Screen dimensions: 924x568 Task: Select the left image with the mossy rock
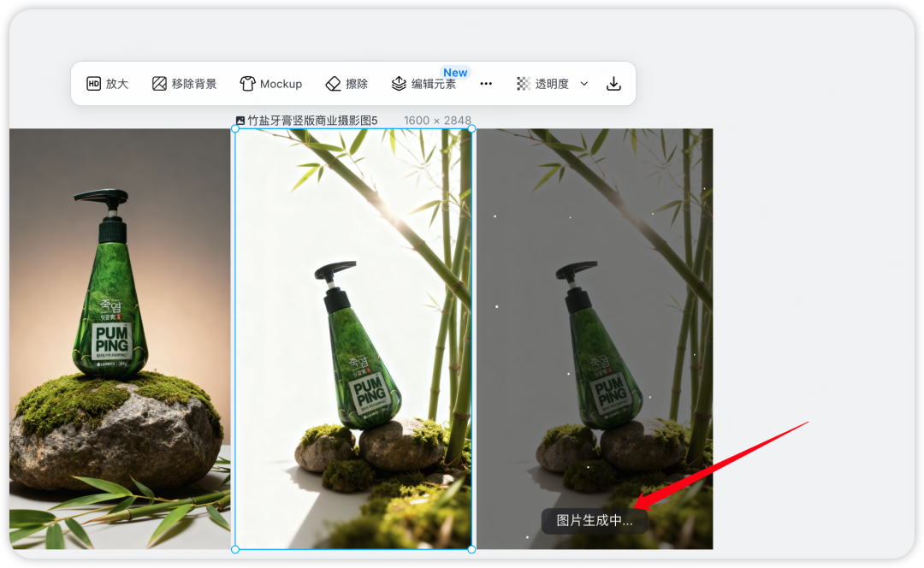[x=120, y=339]
